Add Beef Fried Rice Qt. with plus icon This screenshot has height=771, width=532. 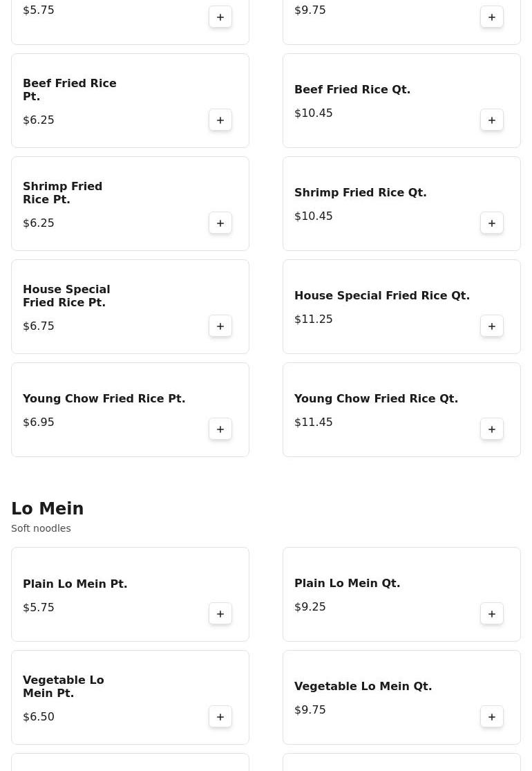click(x=492, y=120)
